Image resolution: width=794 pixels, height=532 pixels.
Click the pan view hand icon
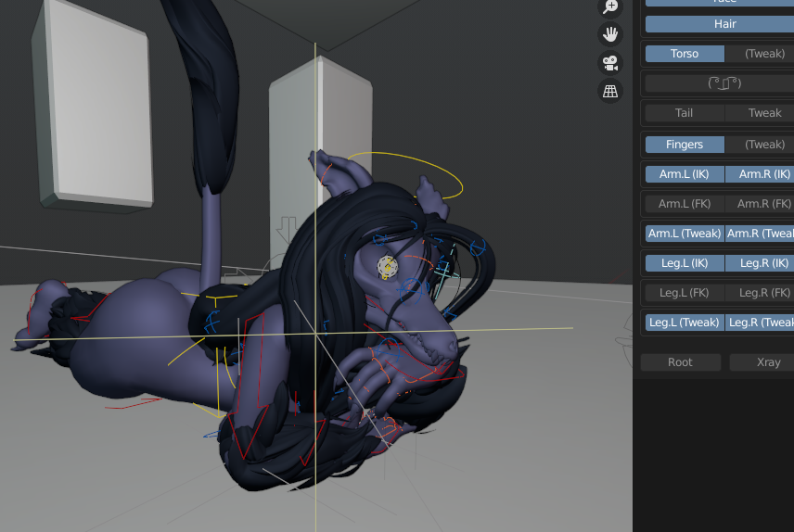(x=610, y=34)
